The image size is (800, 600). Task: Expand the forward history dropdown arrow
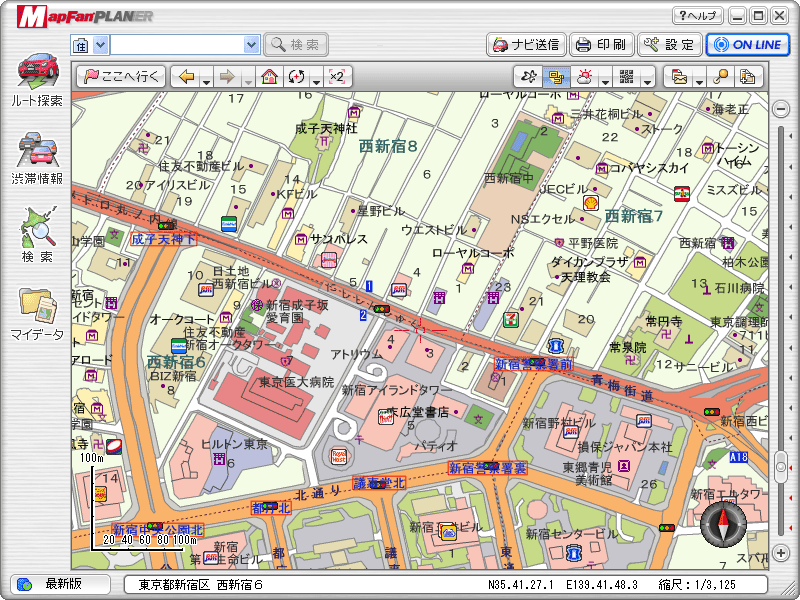click(247, 81)
